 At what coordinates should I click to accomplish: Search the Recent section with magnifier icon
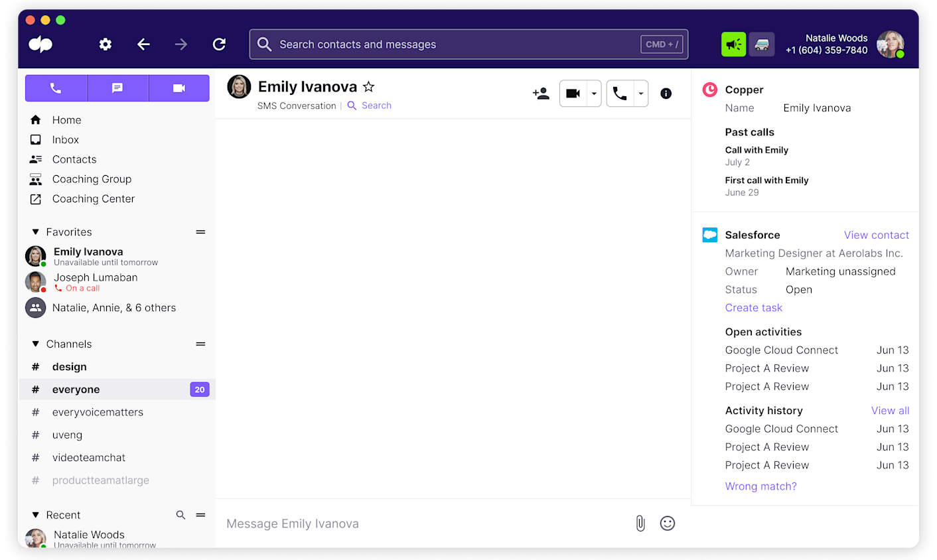coord(180,515)
